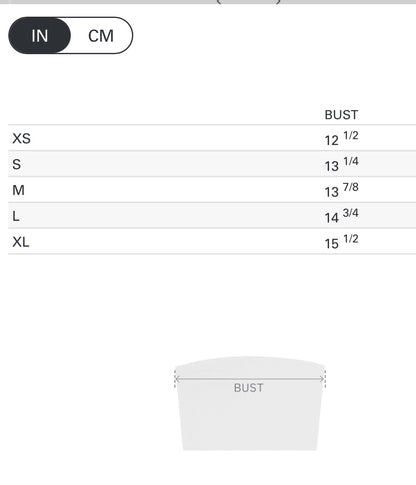The height and width of the screenshot is (485, 416).
Task: Click the BUST label in diagram
Action: pos(249,388)
